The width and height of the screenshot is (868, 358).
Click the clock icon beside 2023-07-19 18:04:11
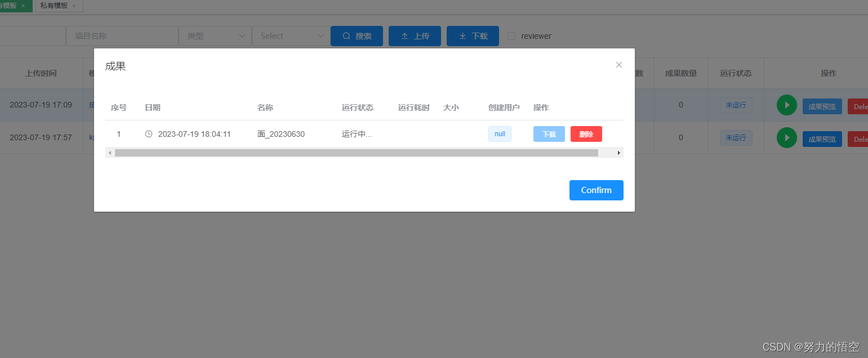pos(149,134)
